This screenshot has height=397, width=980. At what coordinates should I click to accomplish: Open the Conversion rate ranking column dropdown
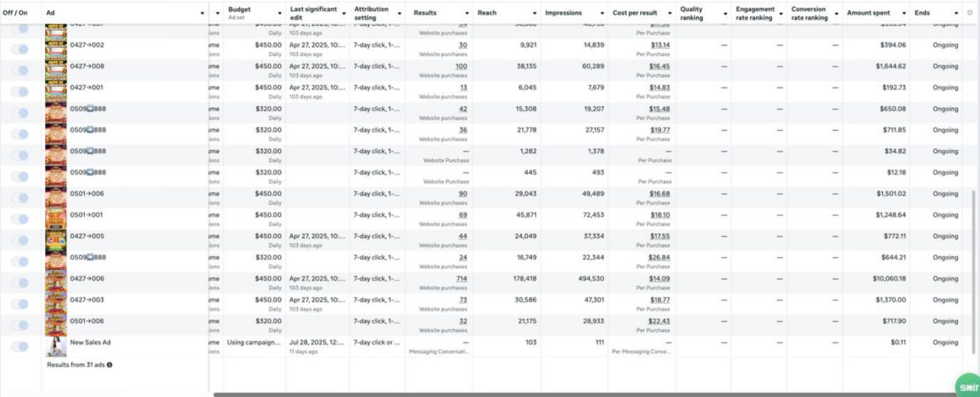tap(836, 13)
